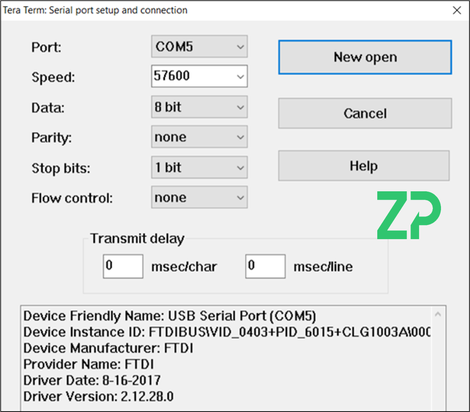Click the device info scrollbar up arrow
The width and height of the screenshot is (470, 412).
[x=438, y=314]
